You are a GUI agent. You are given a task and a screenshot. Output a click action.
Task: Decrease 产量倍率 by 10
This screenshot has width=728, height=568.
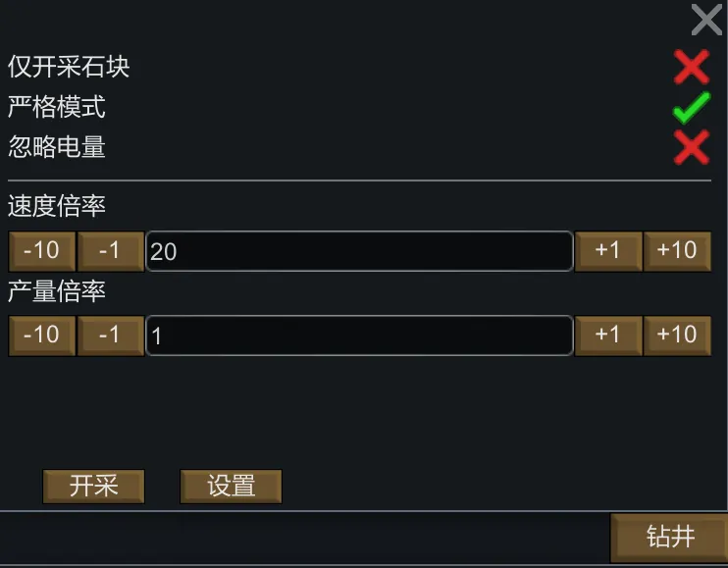41,336
